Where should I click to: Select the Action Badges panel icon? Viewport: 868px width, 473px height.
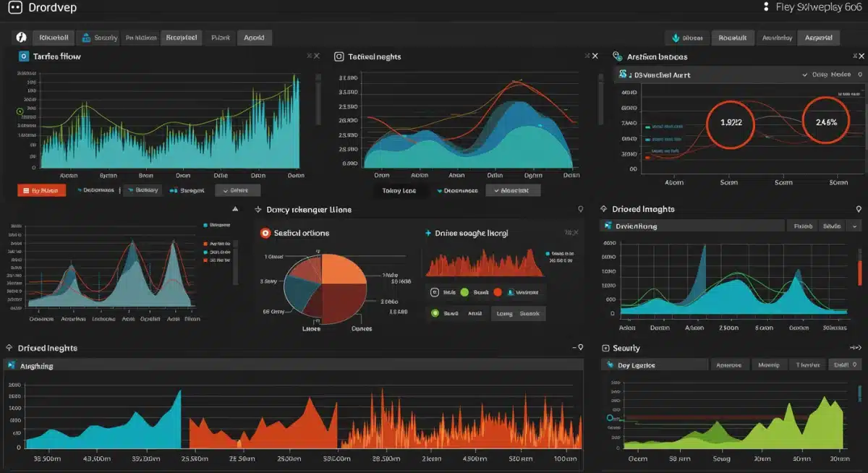click(616, 56)
